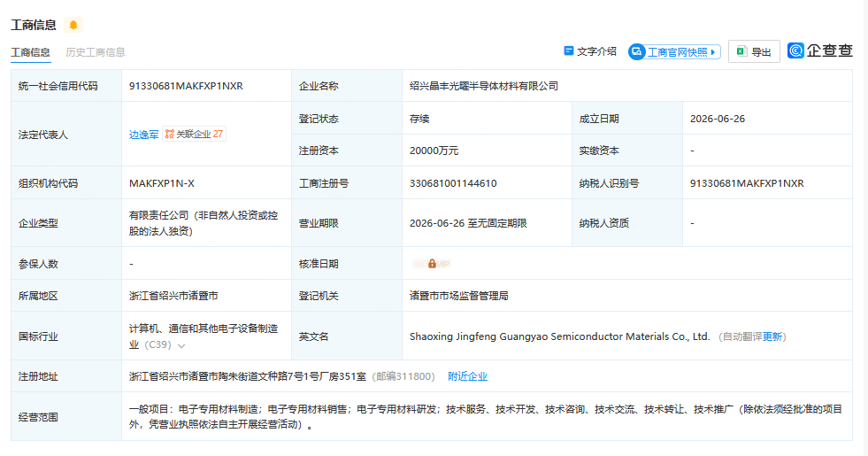This screenshot has width=868, height=456.
Task: Click the Excel icon on 导出 button
Action: (x=741, y=51)
